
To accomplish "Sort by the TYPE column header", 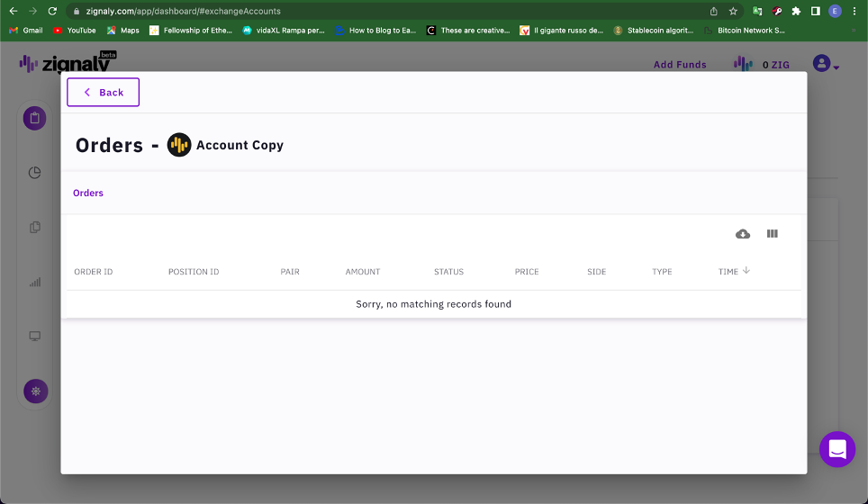I will [662, 272].
